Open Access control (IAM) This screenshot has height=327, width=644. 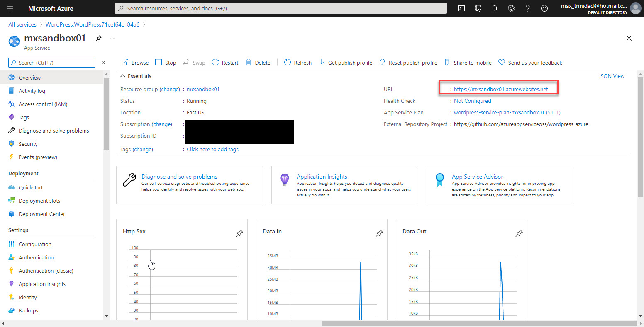51,104
